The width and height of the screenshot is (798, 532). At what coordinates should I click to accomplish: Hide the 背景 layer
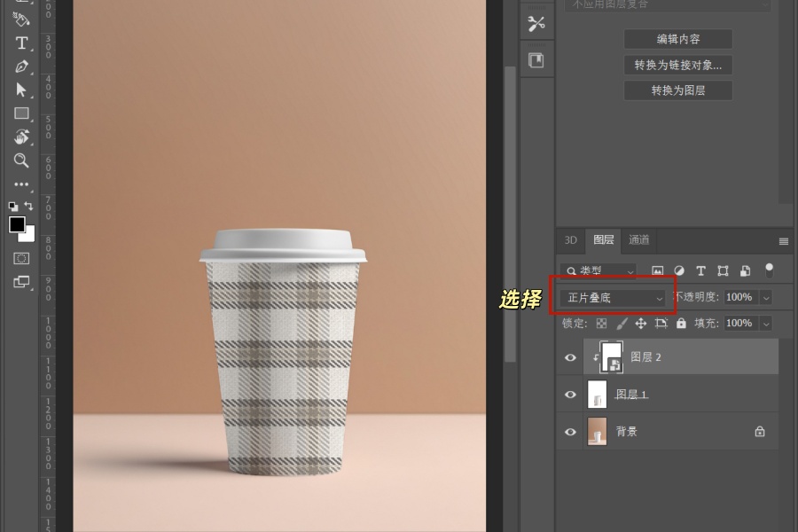click(x=570, y=432)
